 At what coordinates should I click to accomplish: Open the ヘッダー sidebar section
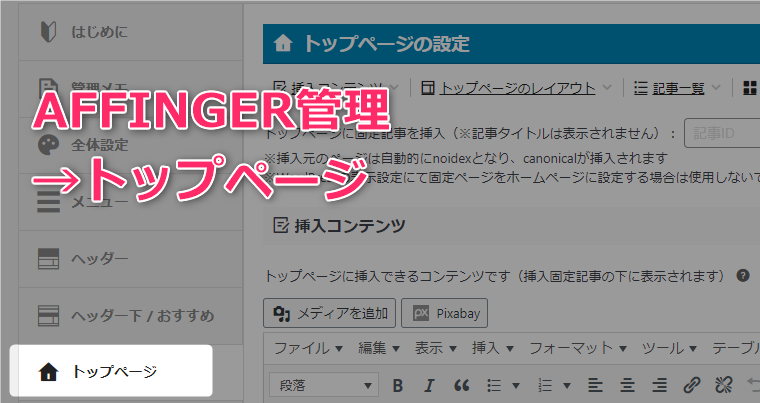click(130, 259)
